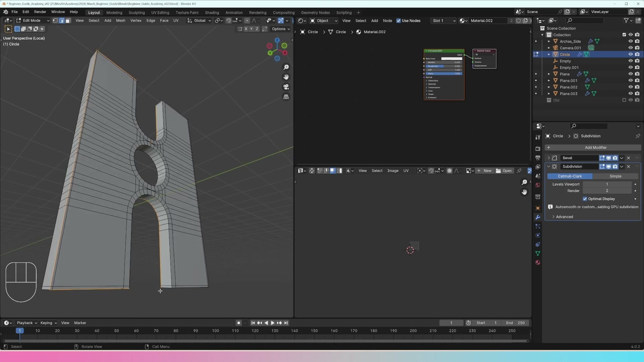Open the Render properties tab
The height and width of the screenshot is (362, 644).
coord(538,148)
